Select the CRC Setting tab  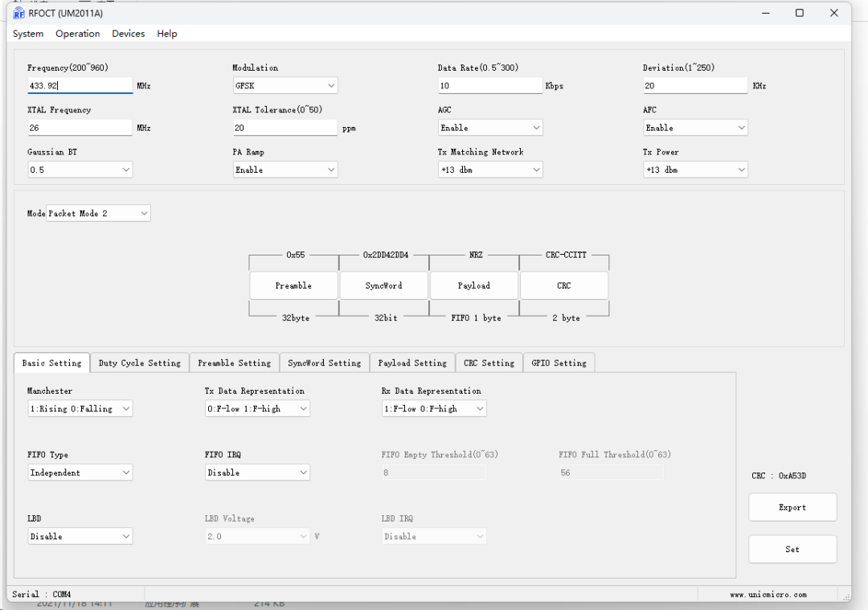click(x=489, y=363)
